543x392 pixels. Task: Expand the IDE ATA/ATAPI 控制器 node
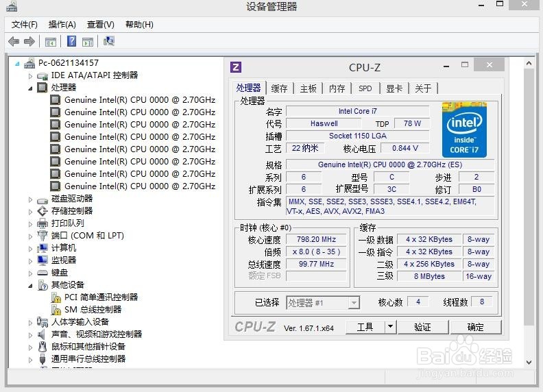30,76
